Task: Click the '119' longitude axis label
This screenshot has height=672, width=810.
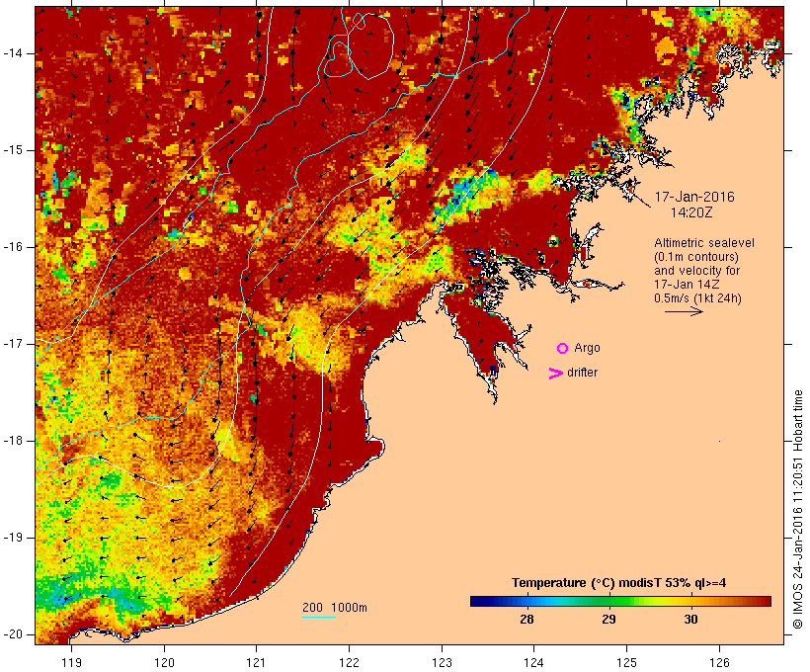Action: click(x=71, y=662)
